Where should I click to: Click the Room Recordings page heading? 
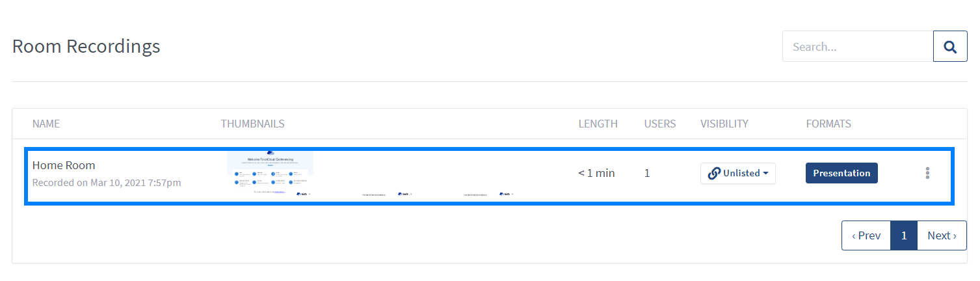pyautogui.click(x=86, y=46)
